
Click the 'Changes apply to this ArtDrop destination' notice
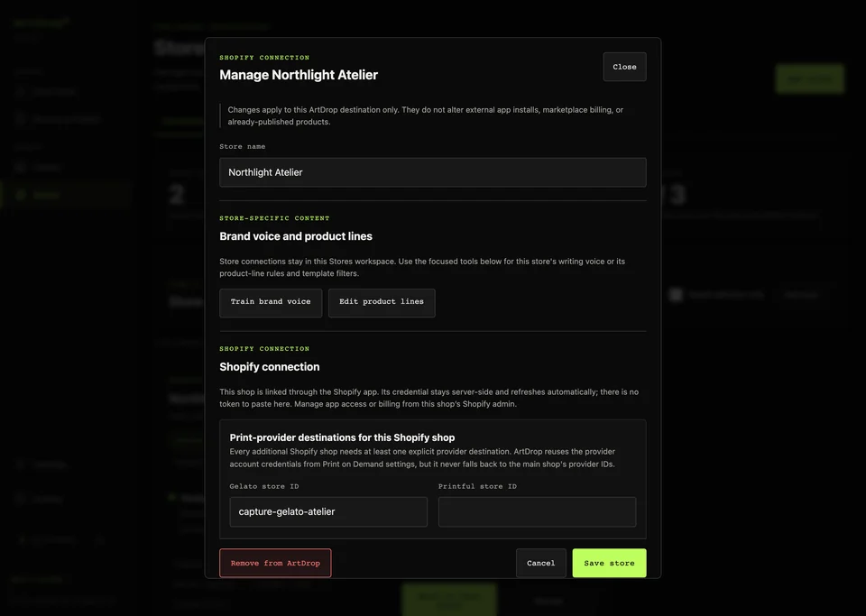[x=425, y=116]
